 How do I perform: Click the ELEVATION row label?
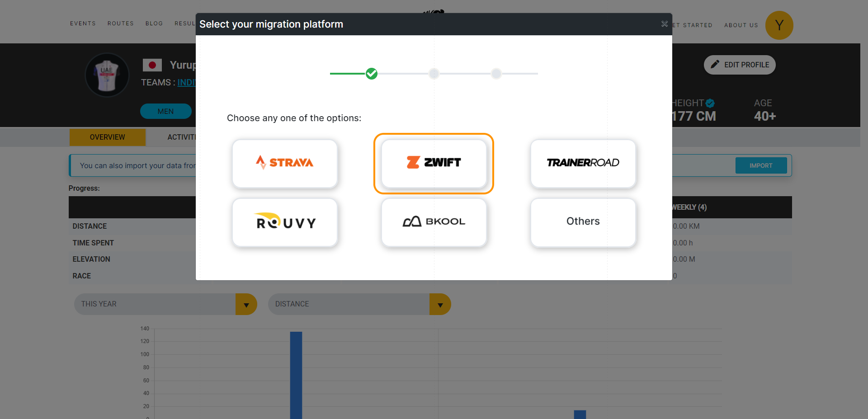tap(91, 259)
